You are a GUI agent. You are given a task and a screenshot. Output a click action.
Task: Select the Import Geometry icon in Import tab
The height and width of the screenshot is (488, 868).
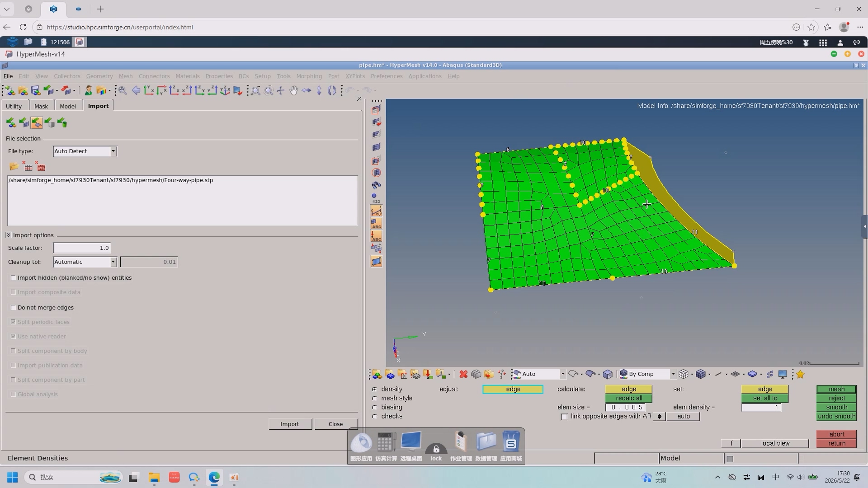pyautogui.click(x=37, y=123)
